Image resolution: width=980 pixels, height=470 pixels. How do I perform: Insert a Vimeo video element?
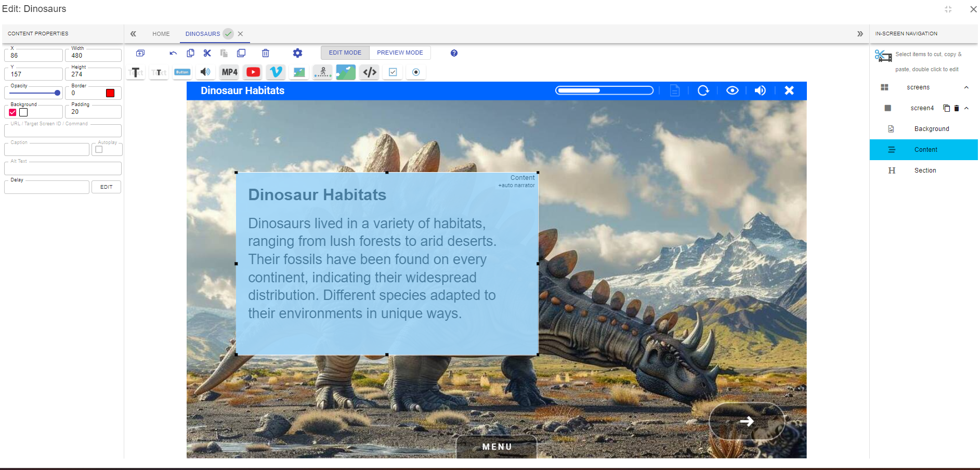click(276, 72)
